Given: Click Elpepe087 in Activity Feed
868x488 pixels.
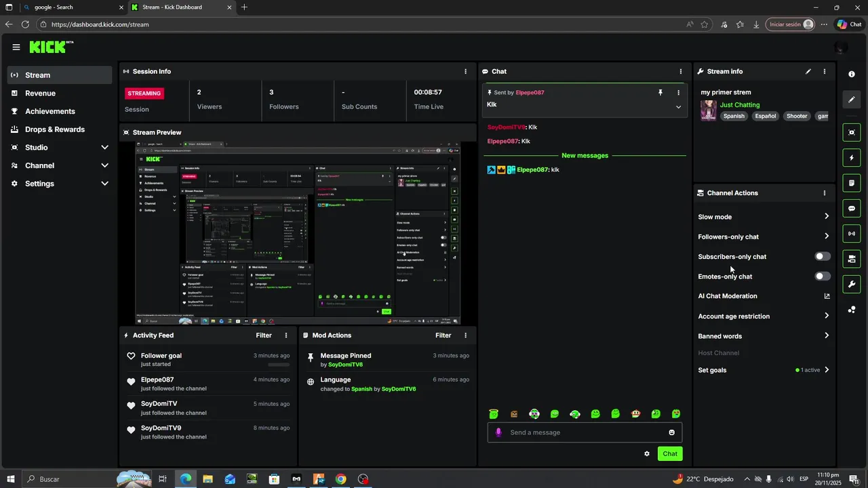Looking at the screenshot, I should tap(157, 380).
